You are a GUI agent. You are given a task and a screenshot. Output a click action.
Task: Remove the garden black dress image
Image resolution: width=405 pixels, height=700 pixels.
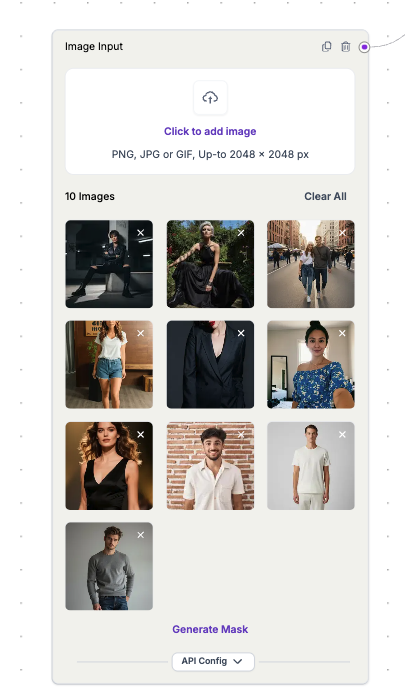click(x=241, y=233)
